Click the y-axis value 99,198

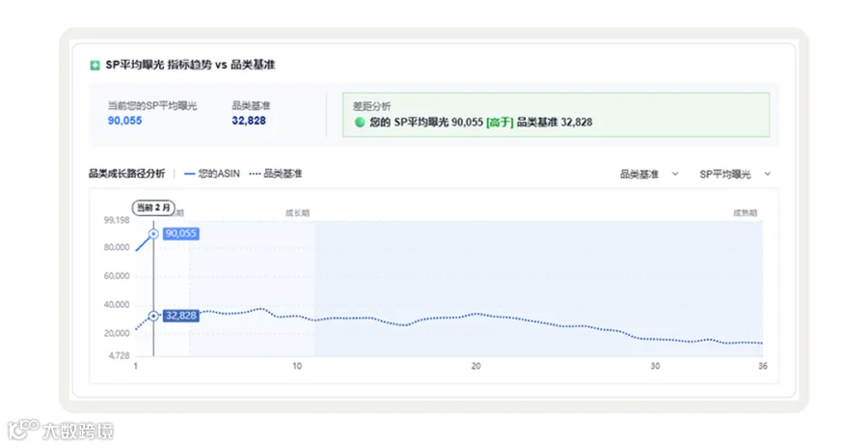pos(117,220)
